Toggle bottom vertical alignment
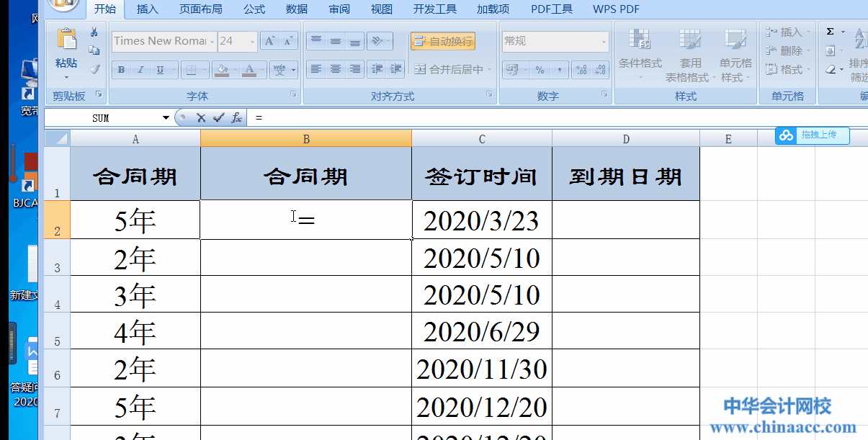This screenshot has height=440, width=868. pyautogui.click(x=354, y=42)
